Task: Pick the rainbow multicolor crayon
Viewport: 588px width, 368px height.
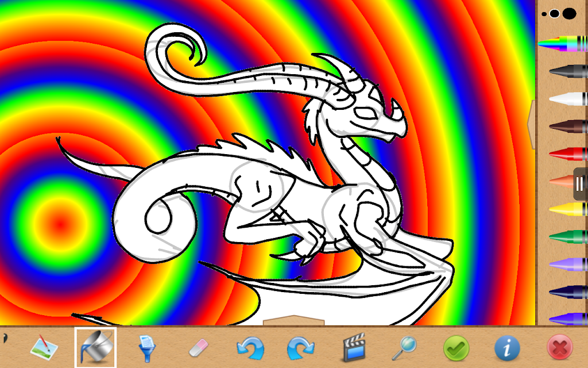Action: (x=563, y=43)
